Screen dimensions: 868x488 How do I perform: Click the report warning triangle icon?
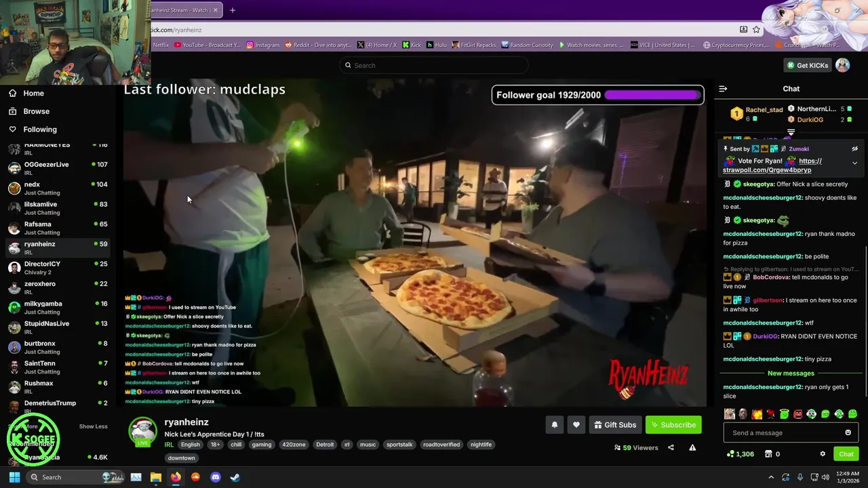[692, 447]
